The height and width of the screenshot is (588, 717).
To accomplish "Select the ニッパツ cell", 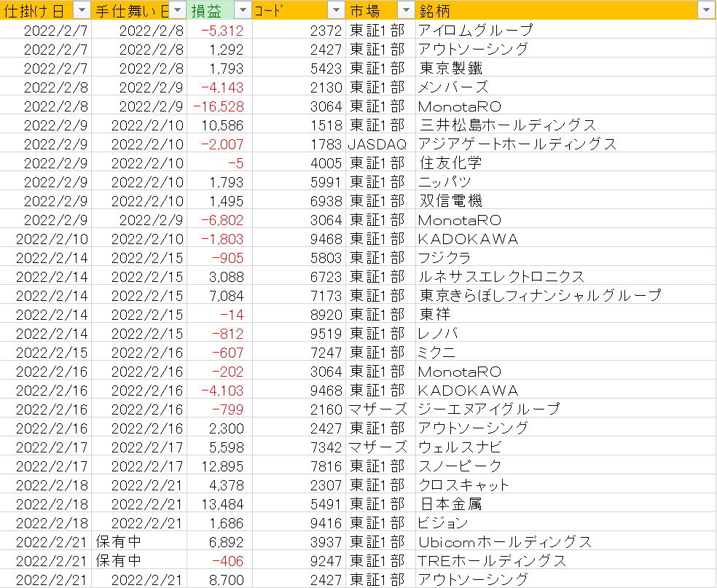I will pyautogui.click(x=566, y=182).
